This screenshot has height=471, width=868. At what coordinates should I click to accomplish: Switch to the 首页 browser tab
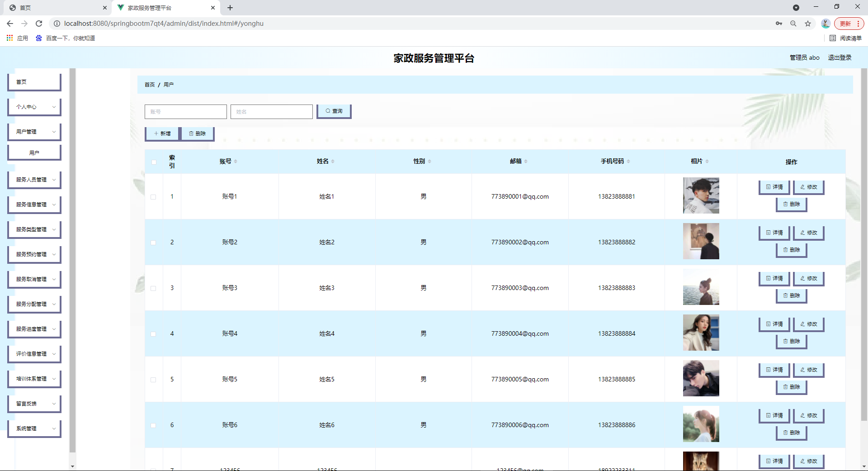(57, 8)
